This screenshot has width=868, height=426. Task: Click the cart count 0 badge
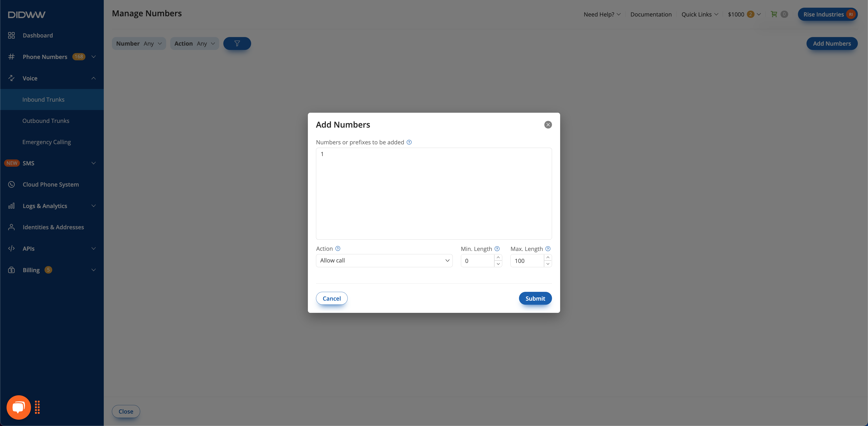click(x=784, y=14)
